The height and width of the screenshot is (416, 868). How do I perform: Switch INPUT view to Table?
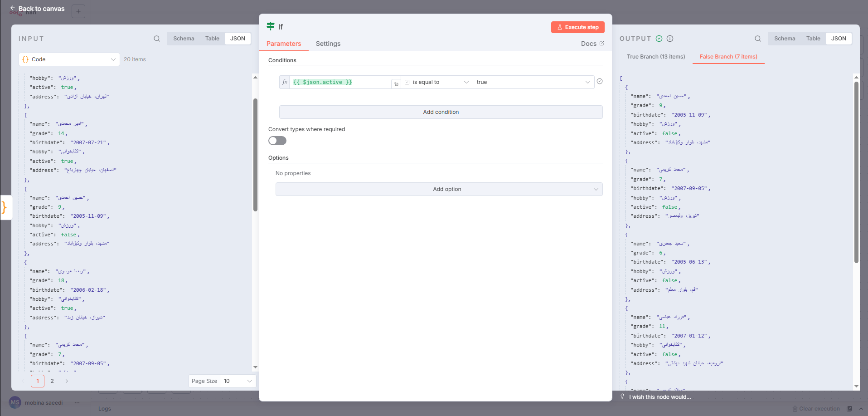212,39
